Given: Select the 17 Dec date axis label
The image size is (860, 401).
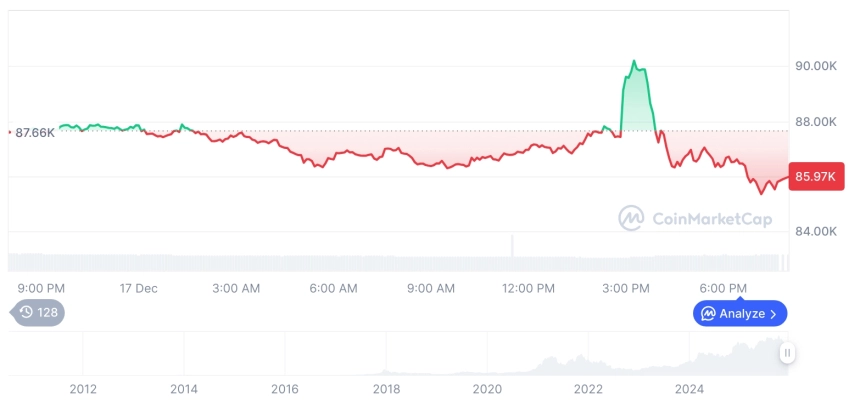Looking at the screenshot, I should pyautogui.click(x=138, y=288).
